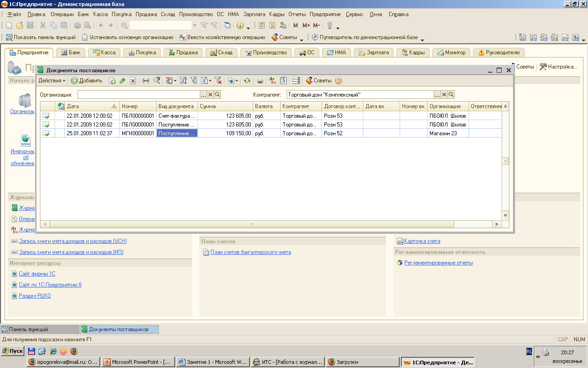Click the Добавить button
This screenshot has width=588, height=368.
[x=87, y=80]
